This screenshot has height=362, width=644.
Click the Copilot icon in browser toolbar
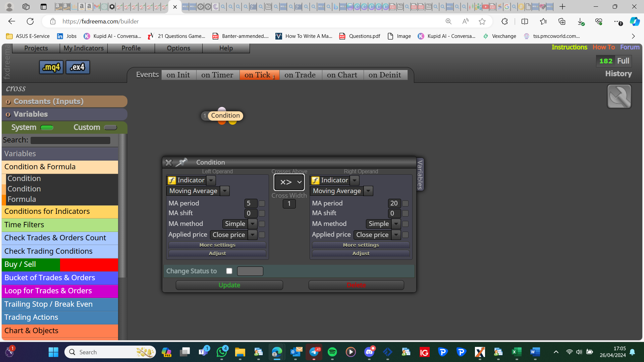pyautogui.click(x=634, y=21)
